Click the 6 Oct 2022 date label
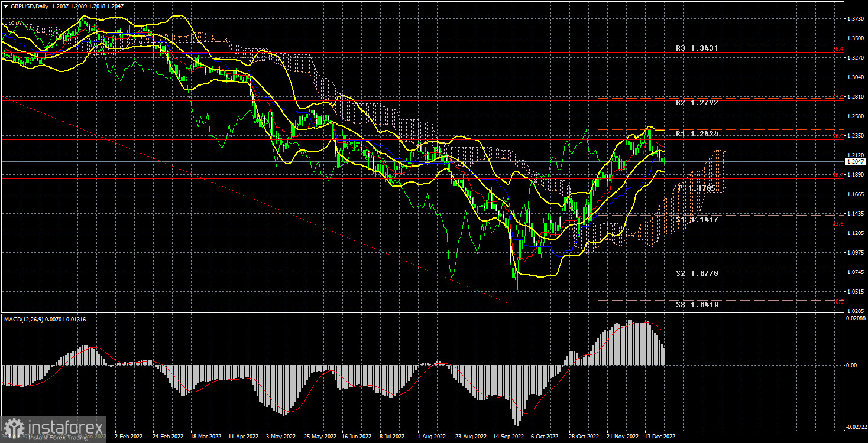 [545, 437]
